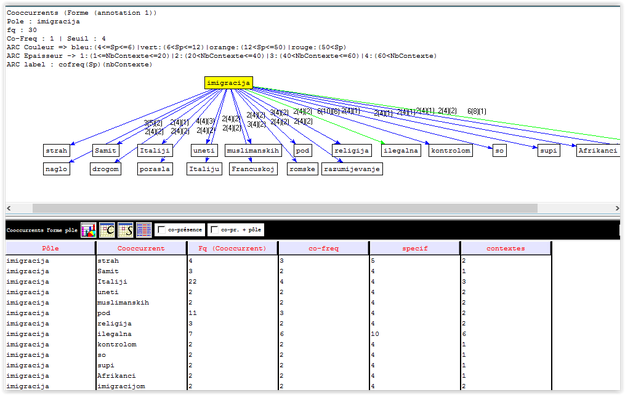Image resolution: width=625 pixels, height=395 pixels.
Task: Select the pod graph node
Action: tap(303, 150)
